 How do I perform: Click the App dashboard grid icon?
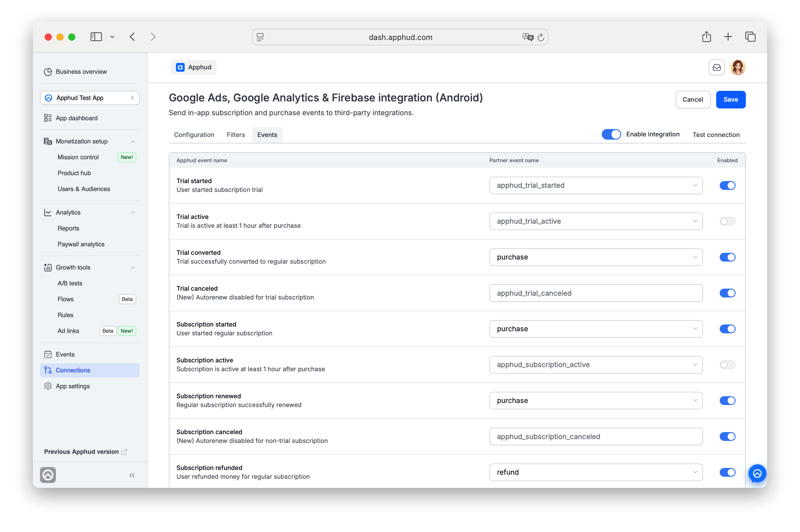click(x=48, y=118)
